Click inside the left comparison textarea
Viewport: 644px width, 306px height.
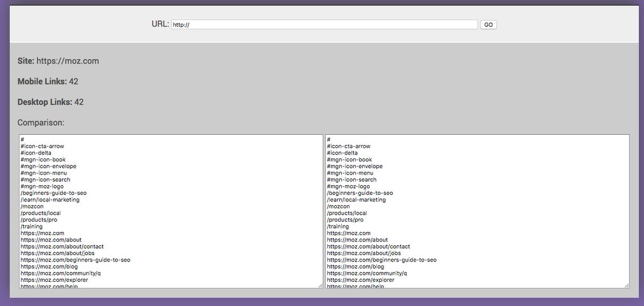click(171, 211)
